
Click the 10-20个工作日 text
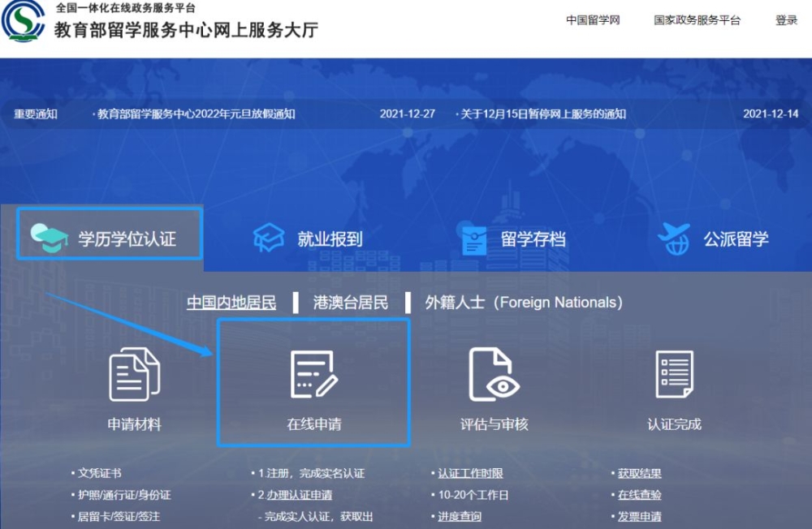pos(473,495)
